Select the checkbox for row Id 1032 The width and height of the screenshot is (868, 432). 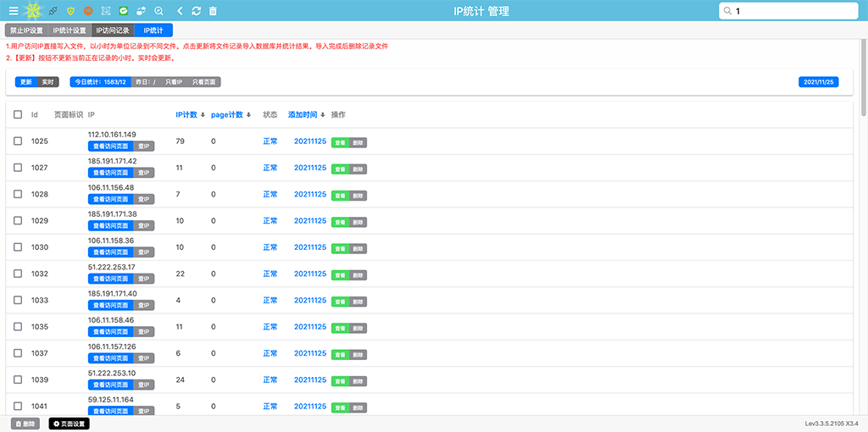tap(18, 274)
